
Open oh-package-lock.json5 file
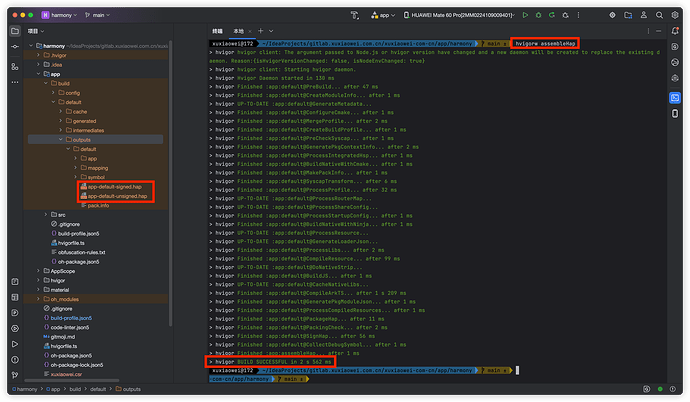pyautogui.click(x=73, y=365)
